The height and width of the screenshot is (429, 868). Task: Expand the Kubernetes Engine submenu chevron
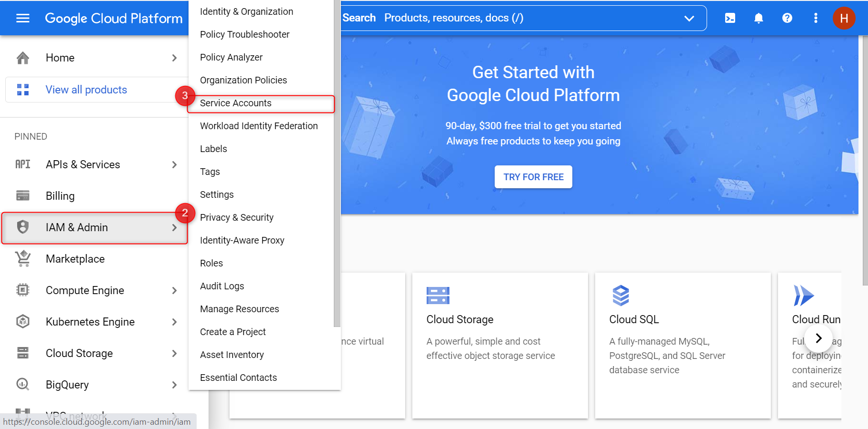[x=174, y=322]
